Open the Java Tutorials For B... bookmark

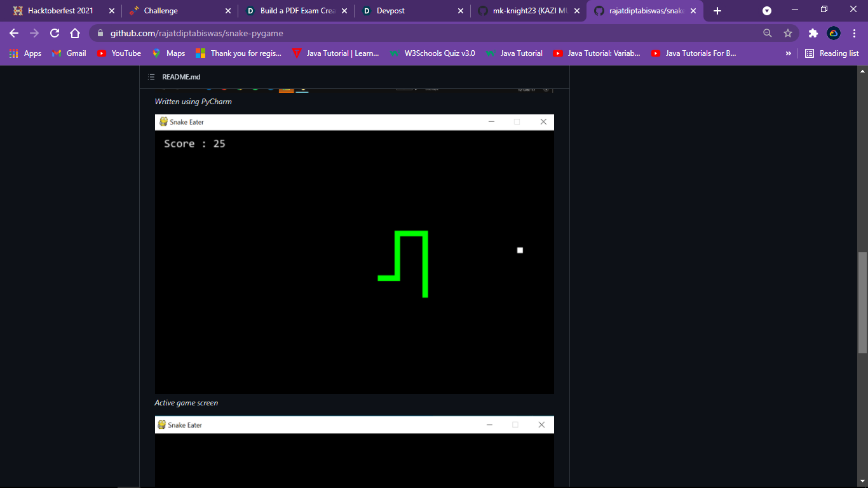[694, 53]
